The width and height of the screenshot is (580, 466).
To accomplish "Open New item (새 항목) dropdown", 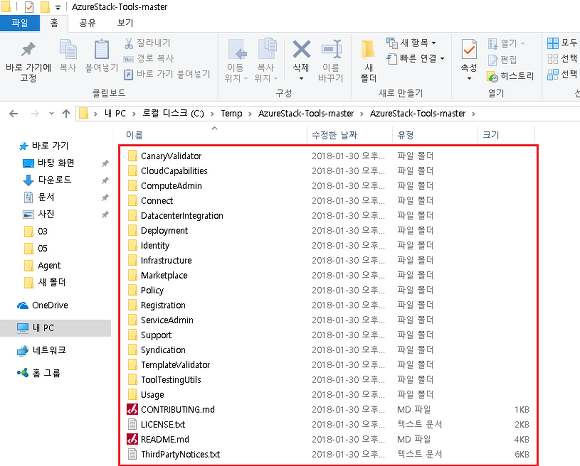I will coord(434,43).
